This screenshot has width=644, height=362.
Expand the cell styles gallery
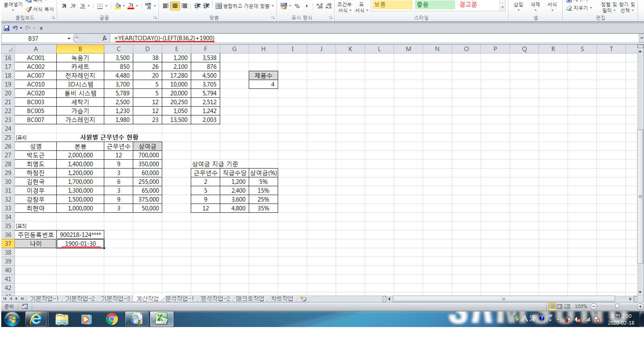coord(502,8)
